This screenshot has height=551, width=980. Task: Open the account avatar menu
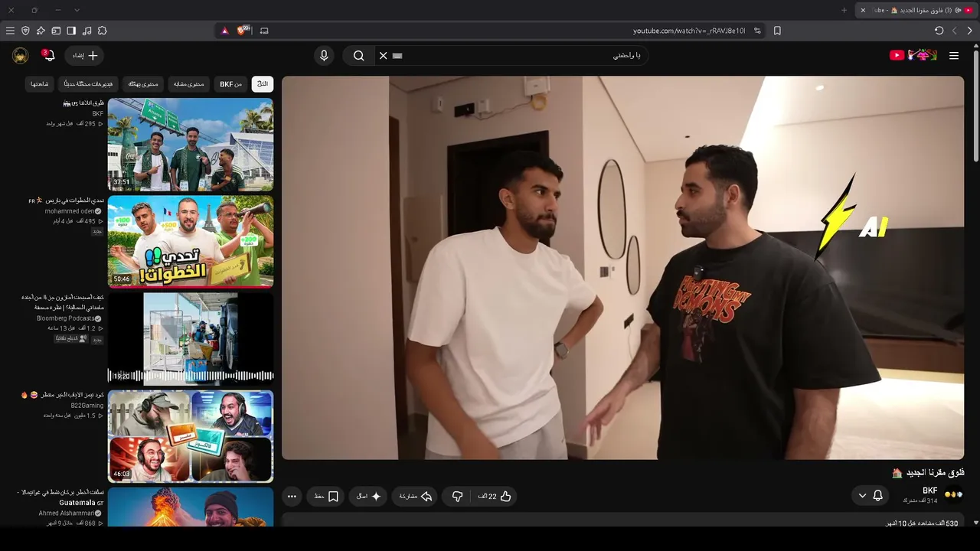(21, 55)
